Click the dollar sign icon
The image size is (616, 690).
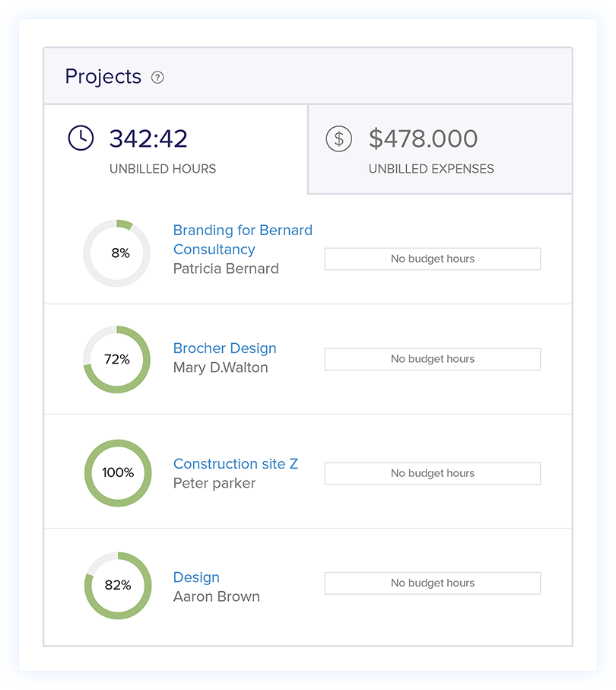coord(338,138)
